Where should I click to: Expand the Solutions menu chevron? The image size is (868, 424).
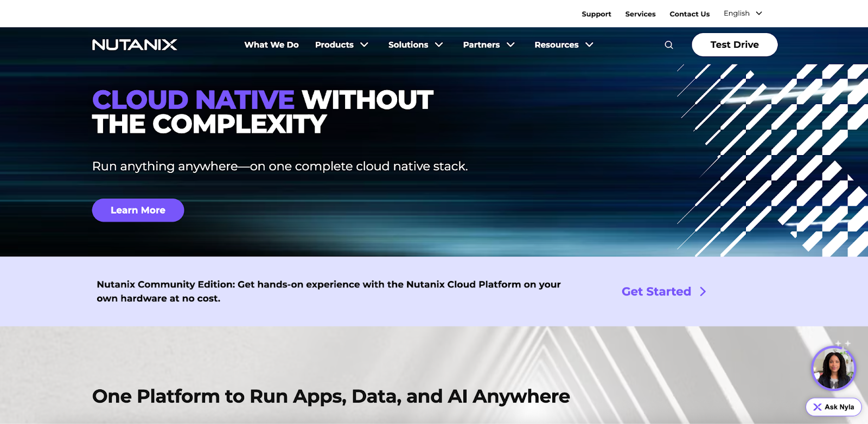coord(439,45)
